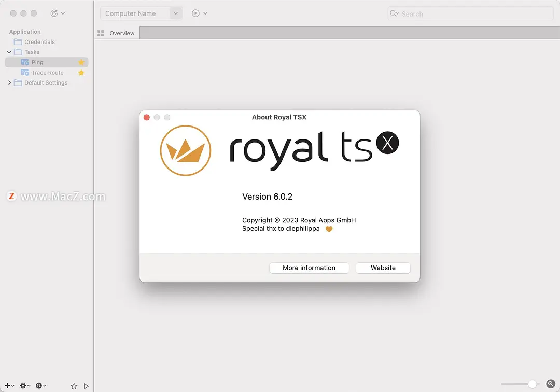
Task: Expand the Default Settings folder chevron
Action: click(x=9, y=82)
